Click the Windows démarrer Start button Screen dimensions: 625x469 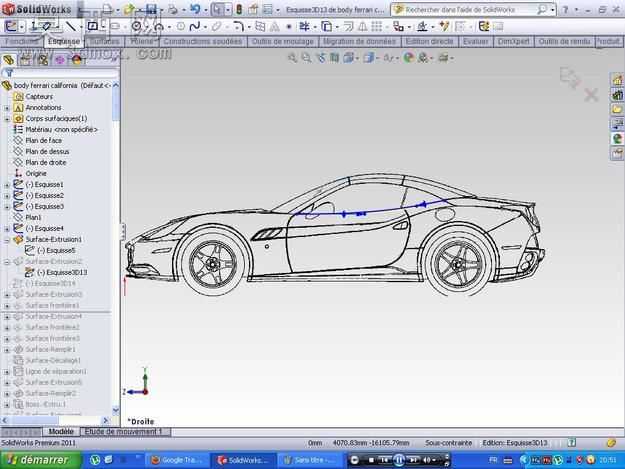pos(41,460)
